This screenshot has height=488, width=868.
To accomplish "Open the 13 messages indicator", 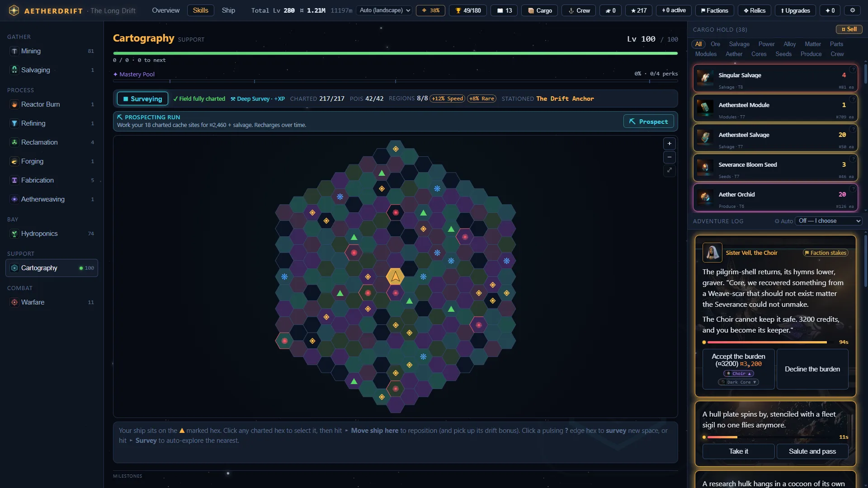I will point(504,10).
